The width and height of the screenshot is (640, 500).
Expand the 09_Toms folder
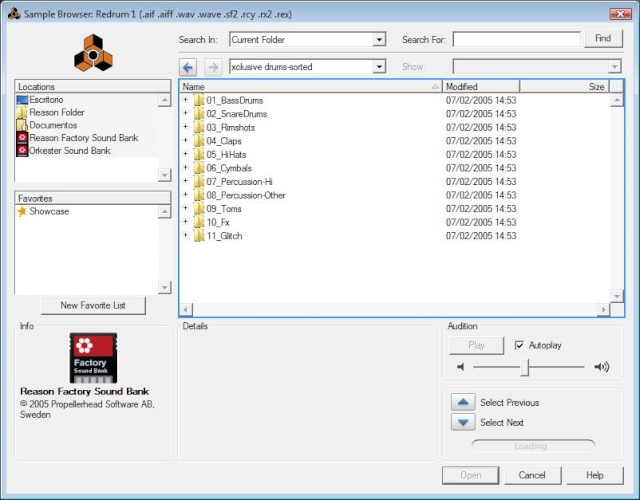[x=185, y=208]
